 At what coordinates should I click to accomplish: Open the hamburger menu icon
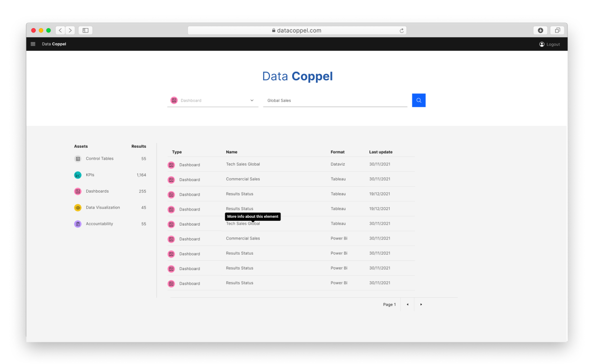click(x=33, y=44)
